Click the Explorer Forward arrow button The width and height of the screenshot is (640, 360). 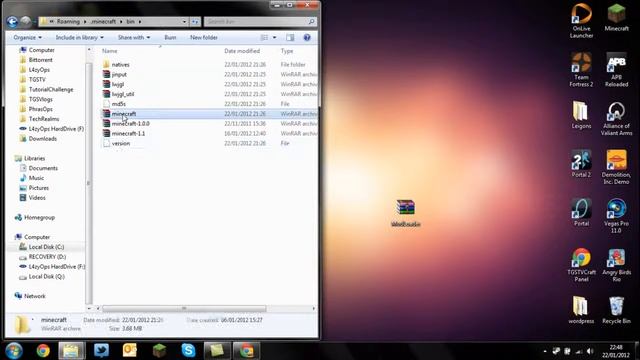click(x=26, y=21)
